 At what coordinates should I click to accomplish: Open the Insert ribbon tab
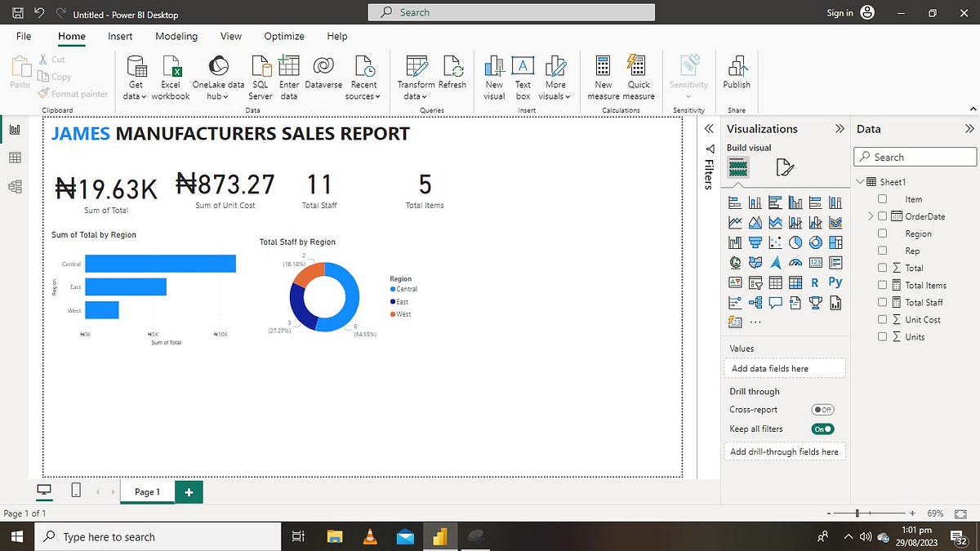coord(120,36)
